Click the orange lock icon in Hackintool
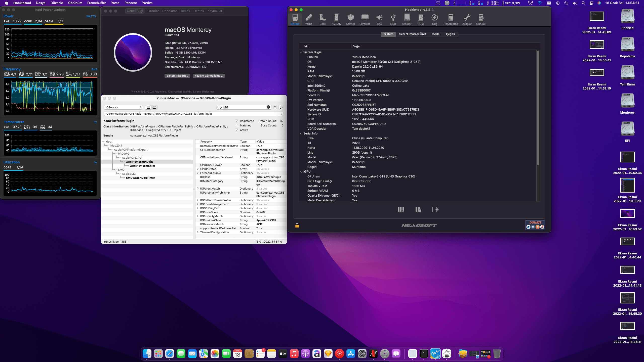The height and width of the screenshot is (362, 644). pos(297,225)
